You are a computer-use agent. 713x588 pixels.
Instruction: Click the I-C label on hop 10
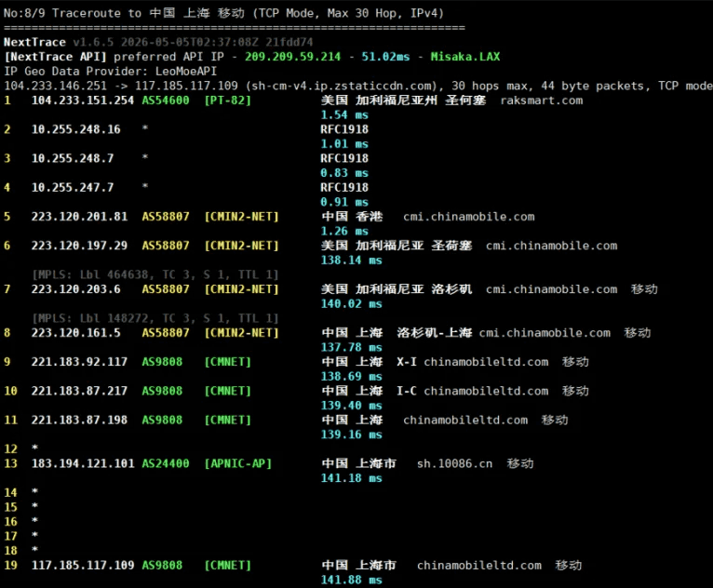[x=407, y=392]
